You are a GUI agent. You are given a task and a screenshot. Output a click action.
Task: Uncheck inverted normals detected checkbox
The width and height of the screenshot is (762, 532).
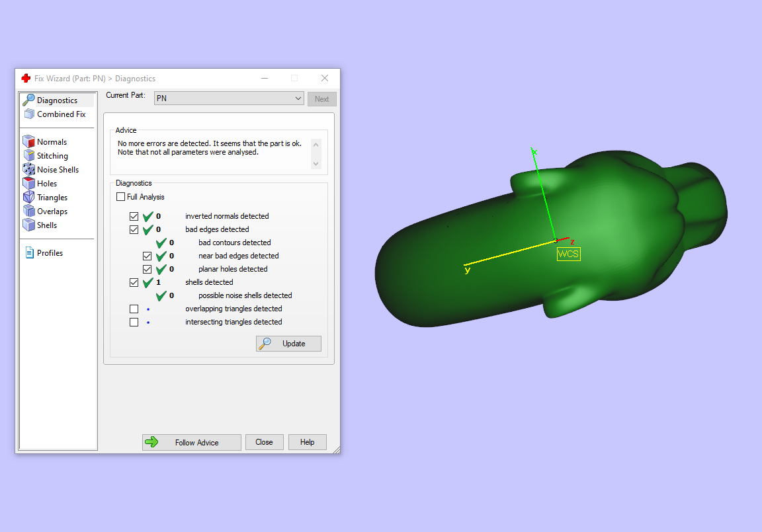(x=134, y=216)
